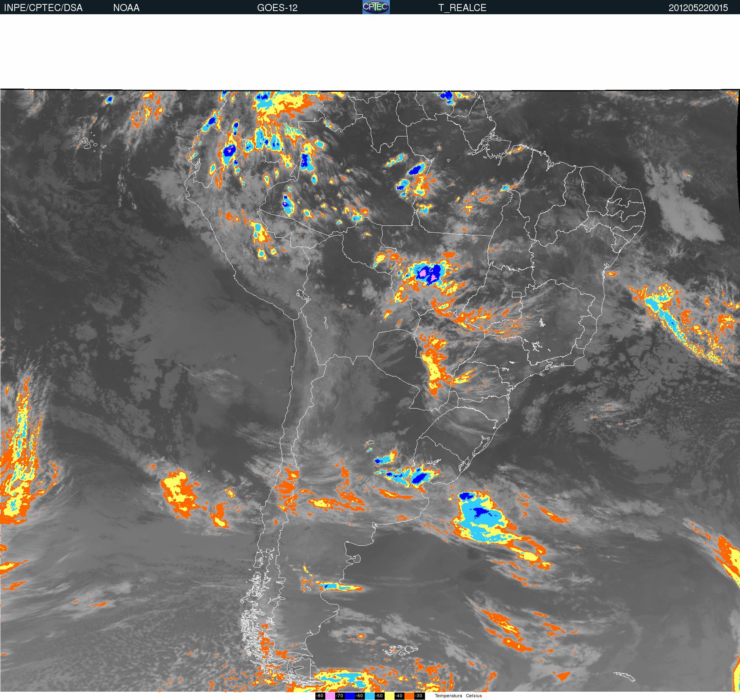The height and width of the screenshot is (700, 740).
Task: Click the 201205220015 timestamp
Action: pyautogui.click(x=698, y=8)
